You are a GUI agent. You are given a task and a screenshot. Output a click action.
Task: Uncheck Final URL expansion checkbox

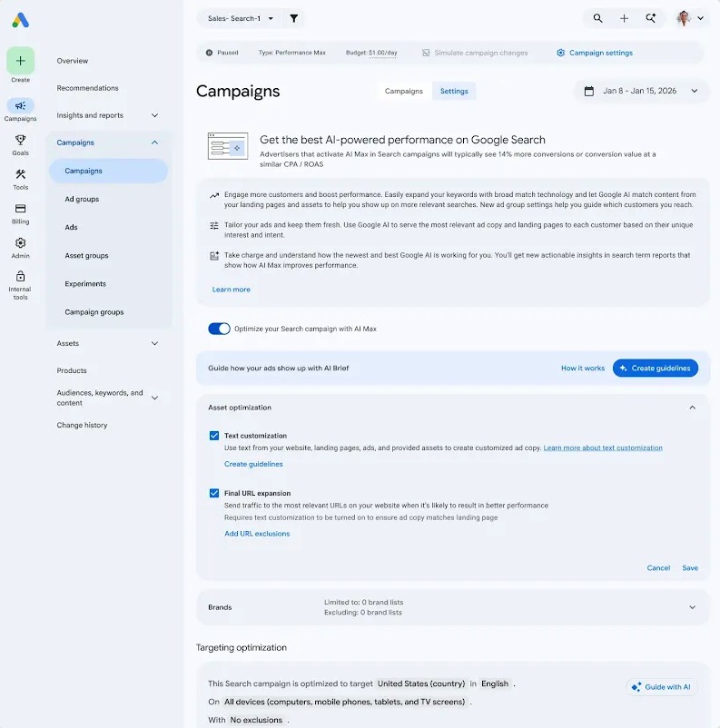click(x=214, y=493)
